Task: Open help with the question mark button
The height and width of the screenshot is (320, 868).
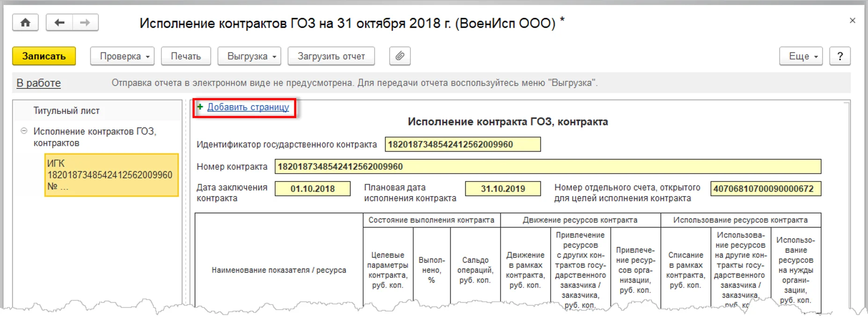Action: point(840,56)
